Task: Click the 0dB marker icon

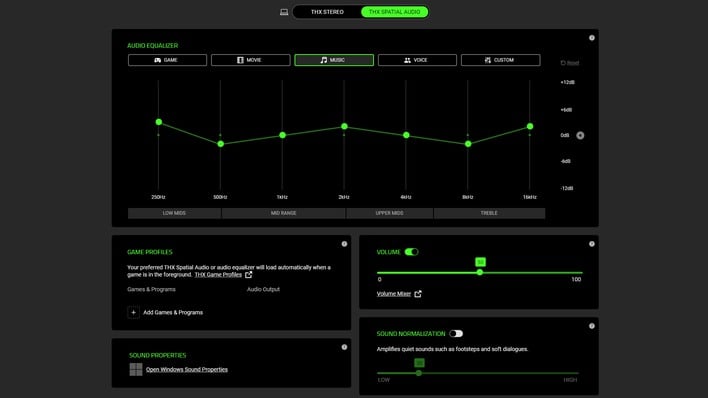Action: pos(580,136)
